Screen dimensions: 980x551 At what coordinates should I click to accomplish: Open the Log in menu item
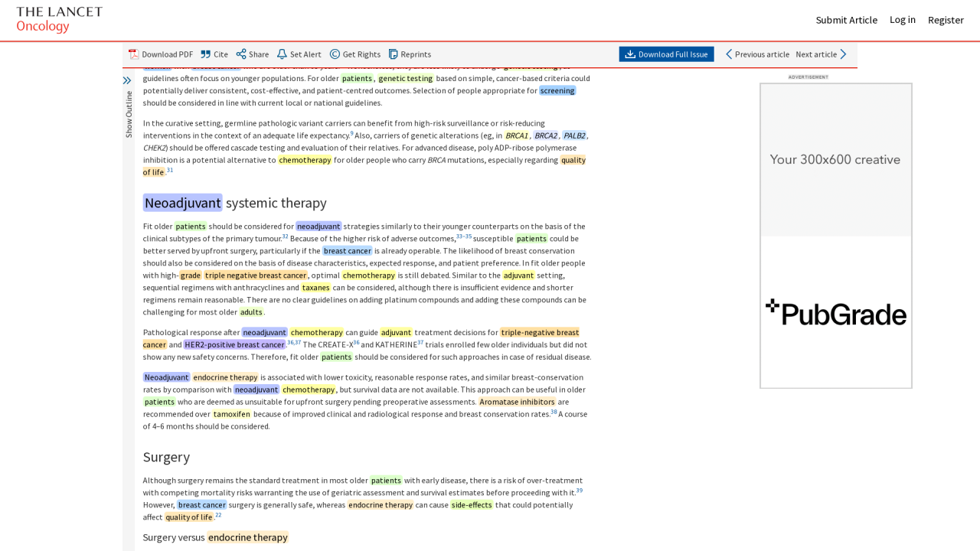(x=902, y=20)
